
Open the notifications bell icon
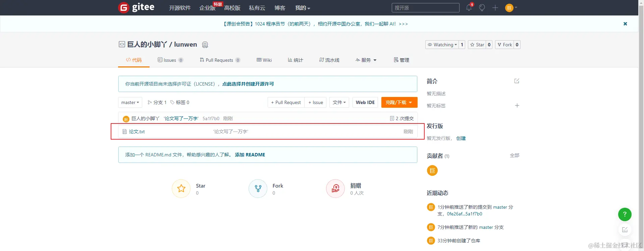click(x=469, y=8)
